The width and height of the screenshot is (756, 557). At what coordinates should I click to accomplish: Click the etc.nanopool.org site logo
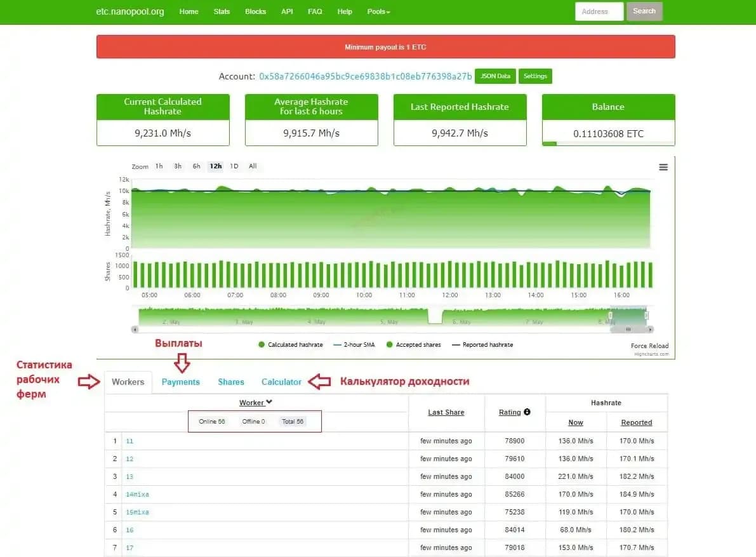(x=129, y=11)
